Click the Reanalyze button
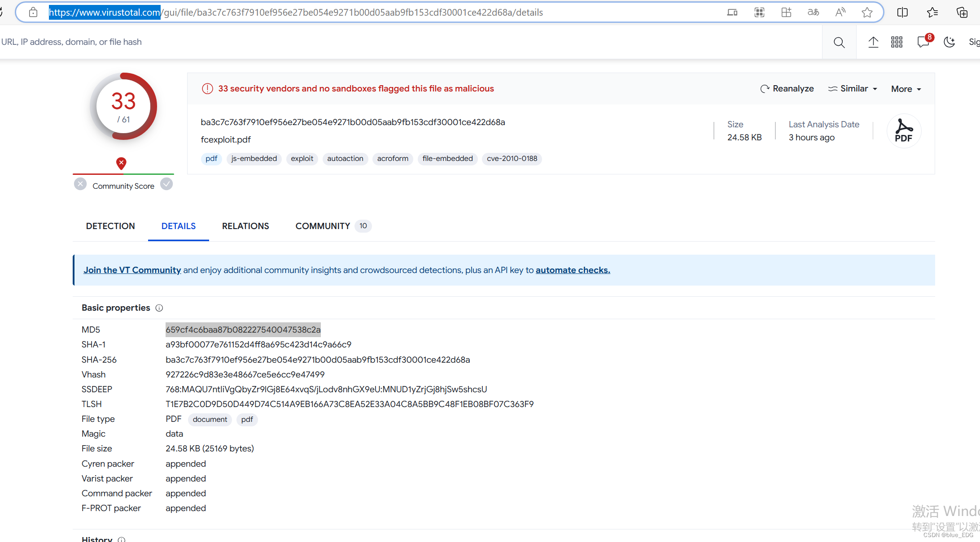Screen dimensions: 980x542 (787, 89)
